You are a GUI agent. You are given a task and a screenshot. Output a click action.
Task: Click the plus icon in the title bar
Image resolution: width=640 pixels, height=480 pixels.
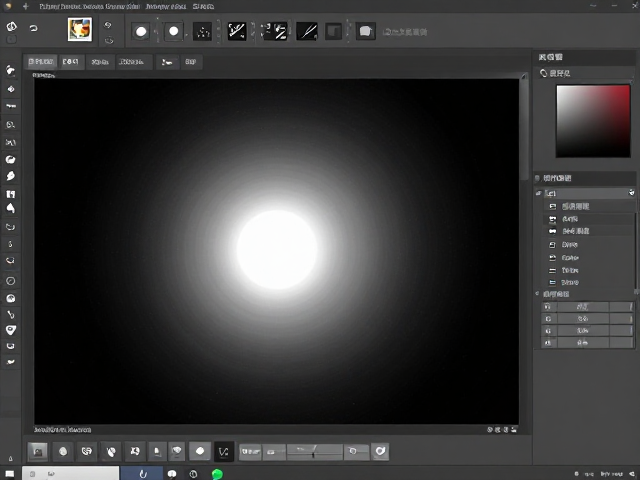click(x=25, y=6)
